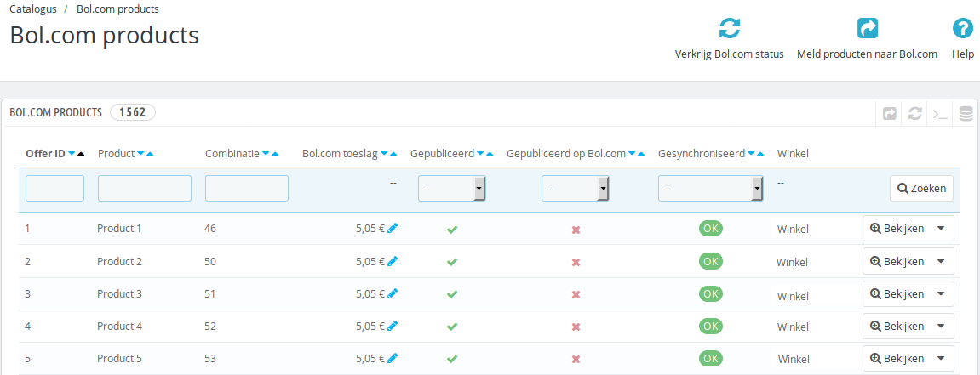
Task: Click Bekijken for Product 1
Action: pyautogui.click(x=898, y=229)
